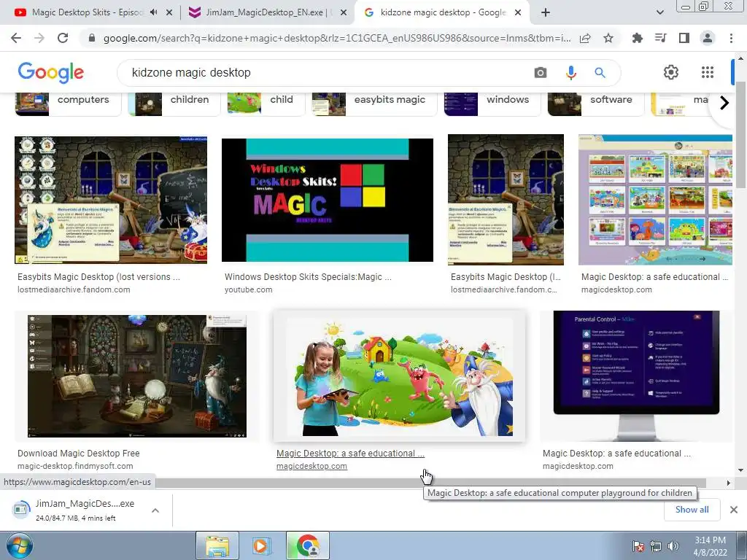Show all downloads
The image size is (747, 560).
692,510
